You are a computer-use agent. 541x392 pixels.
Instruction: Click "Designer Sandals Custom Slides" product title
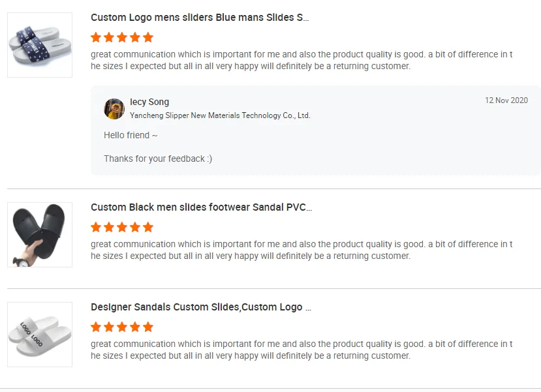coord(200,307)
